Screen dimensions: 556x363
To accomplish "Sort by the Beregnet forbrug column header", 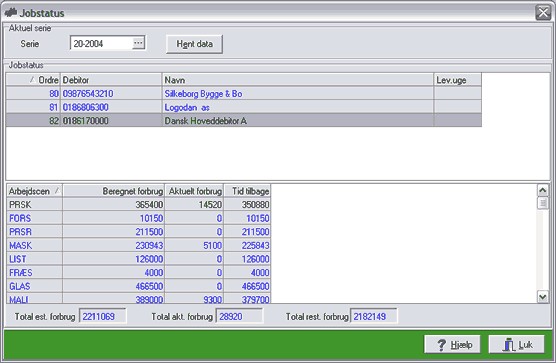I will tap(113, 191).
